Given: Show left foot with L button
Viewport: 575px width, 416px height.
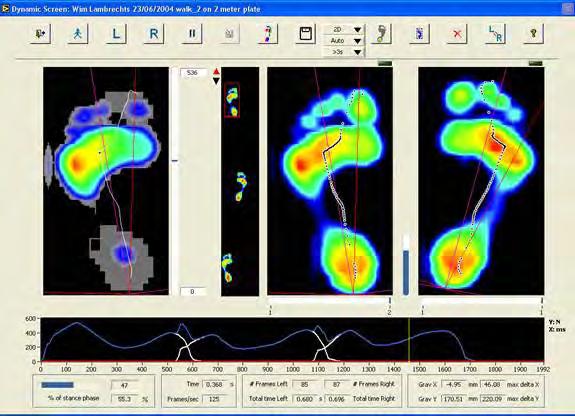Looking at the screenshot, I should [x=116, y=34].
